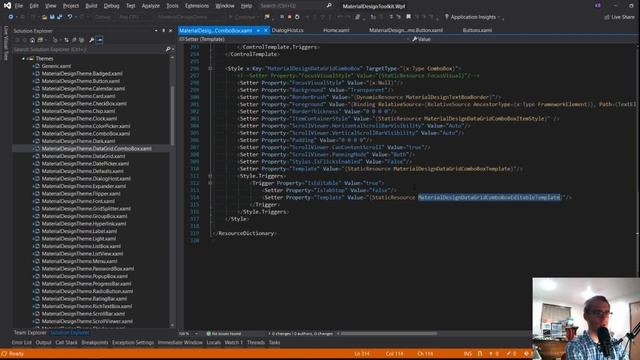This screenshot has width=640, height=360.
Task: Open the Application Insights dropdown arrow
Action: point(499,17)
